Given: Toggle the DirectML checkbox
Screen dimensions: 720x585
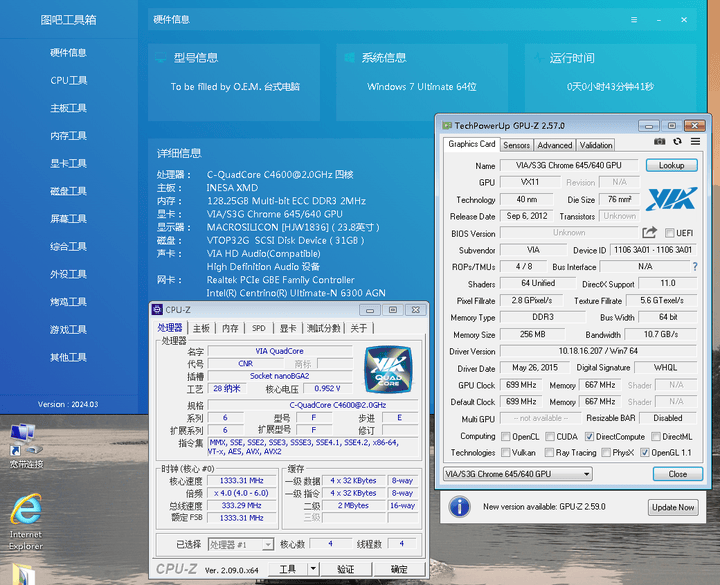Looking at the screenshot, I should click(x=656, y=436).
